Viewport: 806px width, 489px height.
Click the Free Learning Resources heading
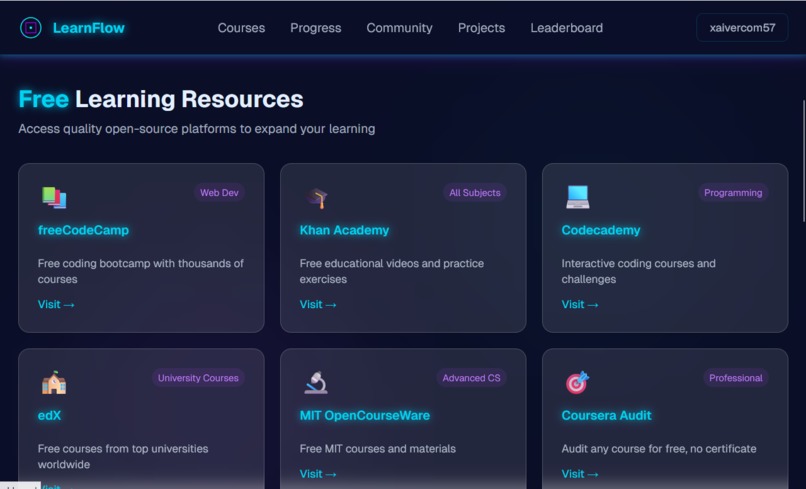coord(161,99)
